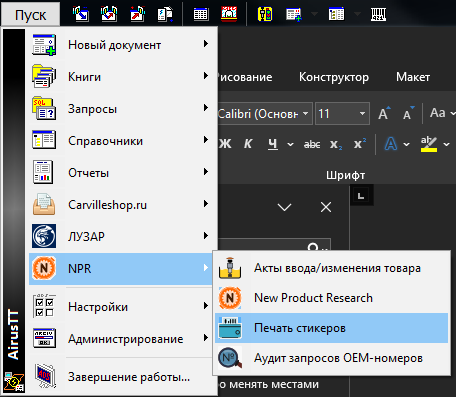Click the Печать стикеров printer icon
456x397 pixels.
point(230,328)
